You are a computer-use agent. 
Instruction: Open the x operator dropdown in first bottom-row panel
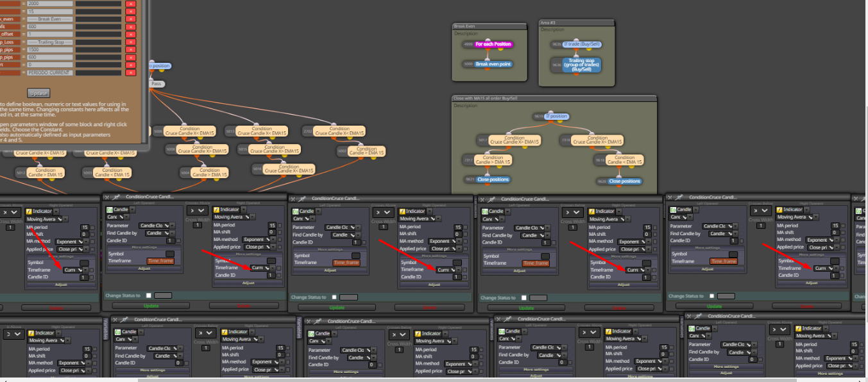tap(205, 333)
